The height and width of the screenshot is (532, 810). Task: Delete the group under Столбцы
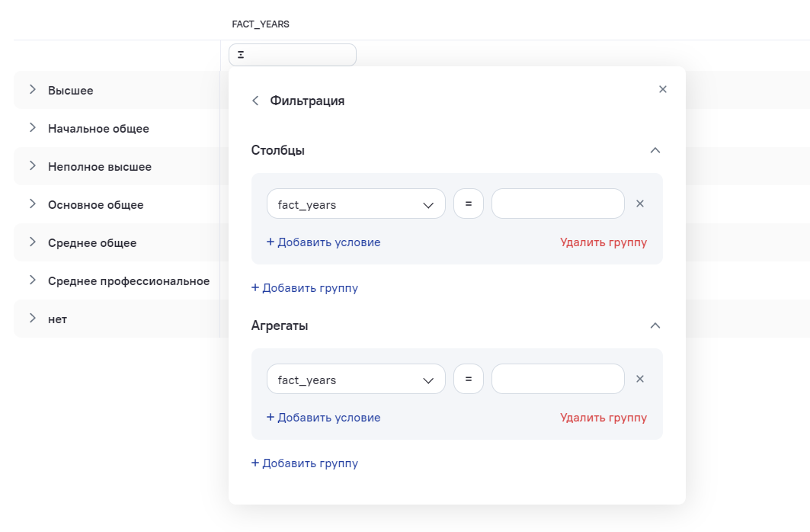[x=603, y=242]
